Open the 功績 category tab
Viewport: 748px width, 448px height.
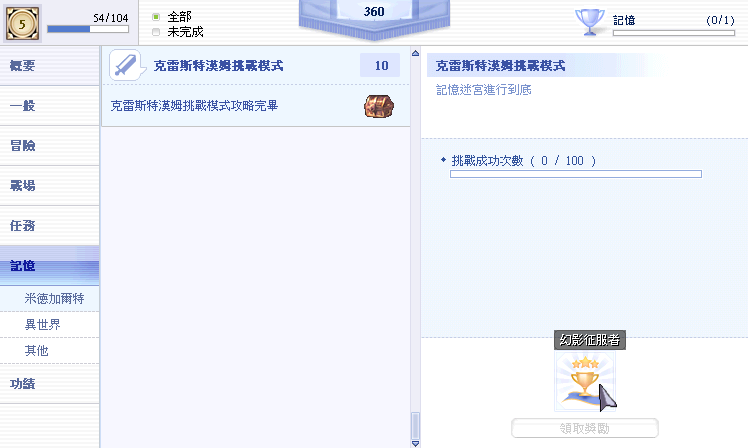50,384
